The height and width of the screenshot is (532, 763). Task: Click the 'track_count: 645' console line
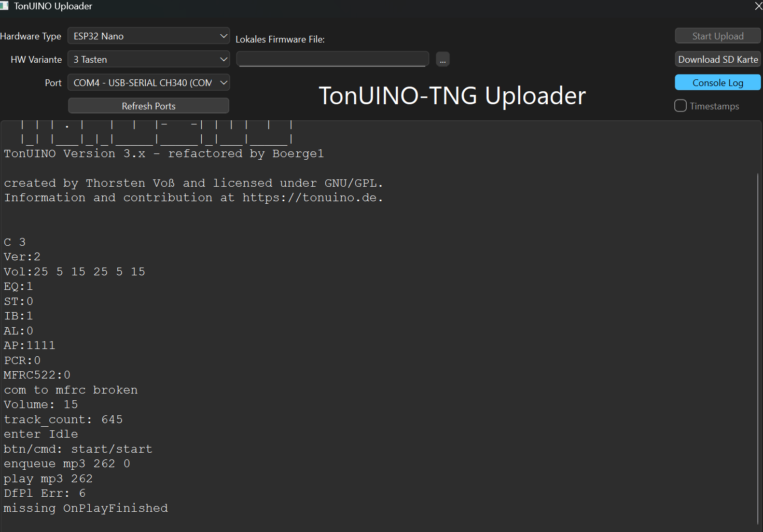point(63,419)
